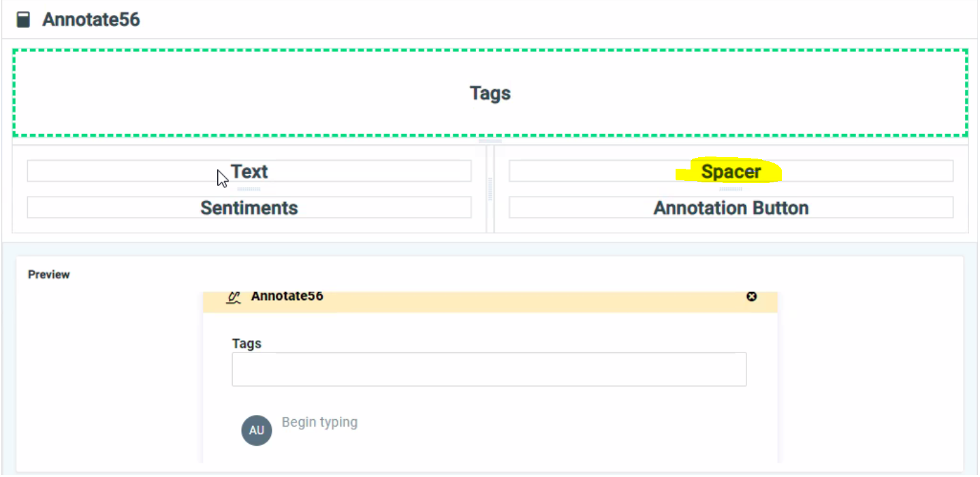980x477 pixels.
Task: Click the icon beside the top Annotate56 title
Action: (x=23, y=20)
